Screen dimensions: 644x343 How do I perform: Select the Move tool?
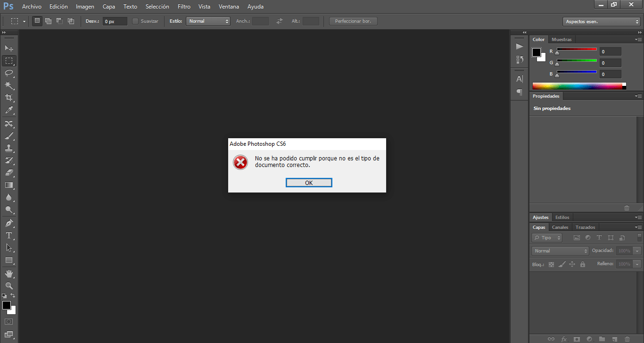pos(9,48)
